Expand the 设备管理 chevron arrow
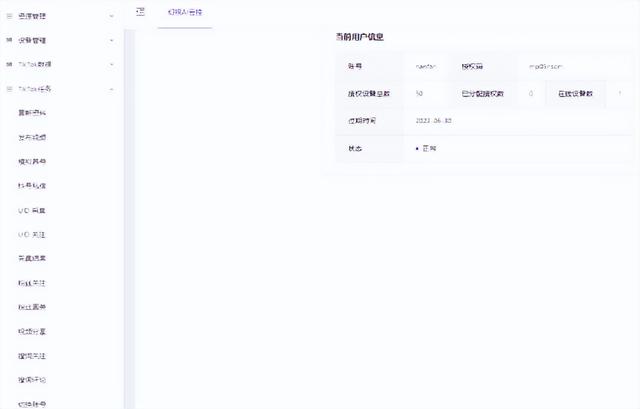 [x=111, y=41]
